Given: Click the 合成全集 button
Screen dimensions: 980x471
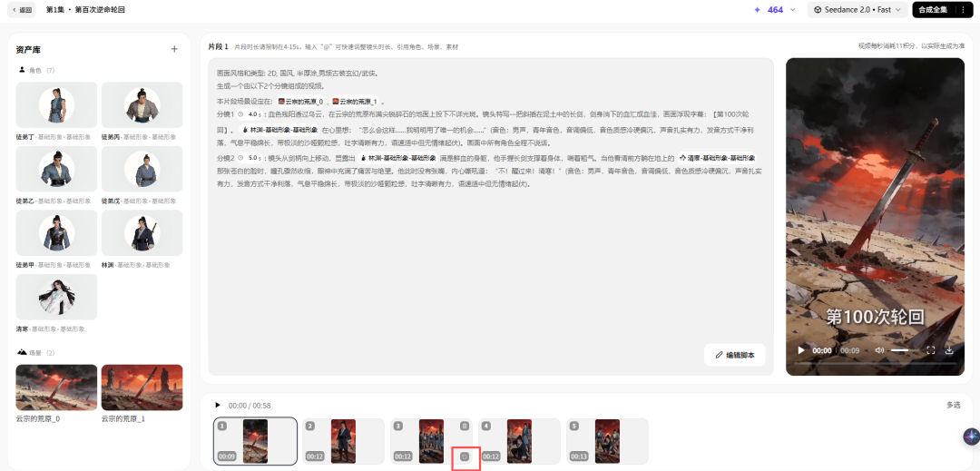Looking at the screenshot, I should pos(934,10).
